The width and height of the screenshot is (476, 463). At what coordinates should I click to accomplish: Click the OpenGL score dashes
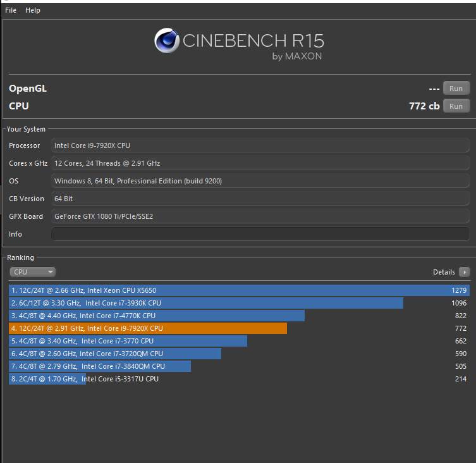pyautogui.click(x=434, y=89)
